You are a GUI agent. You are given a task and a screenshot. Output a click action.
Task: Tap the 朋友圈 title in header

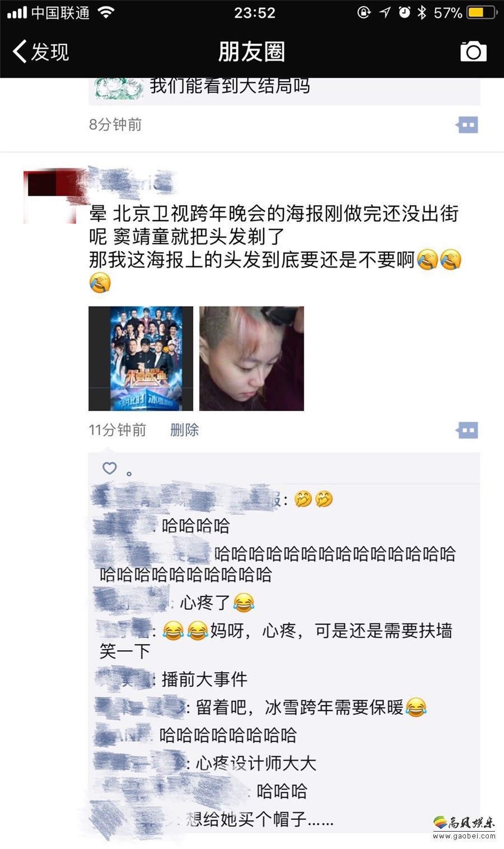(251, 52)
